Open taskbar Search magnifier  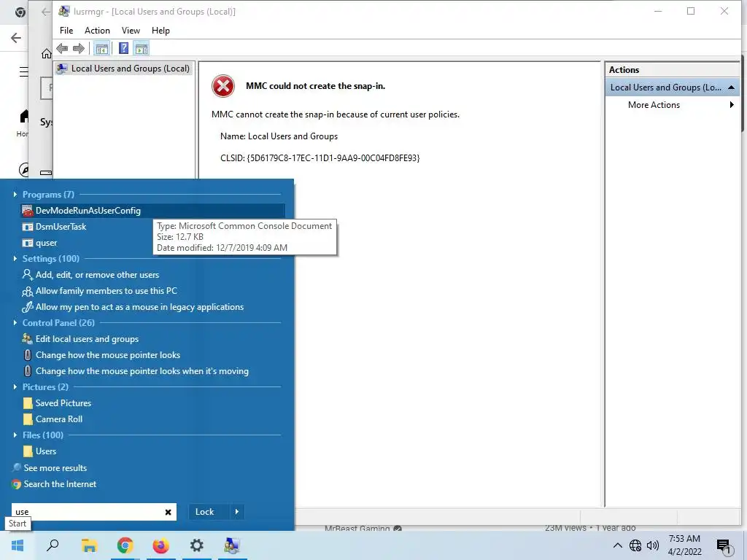coord(53,545)
